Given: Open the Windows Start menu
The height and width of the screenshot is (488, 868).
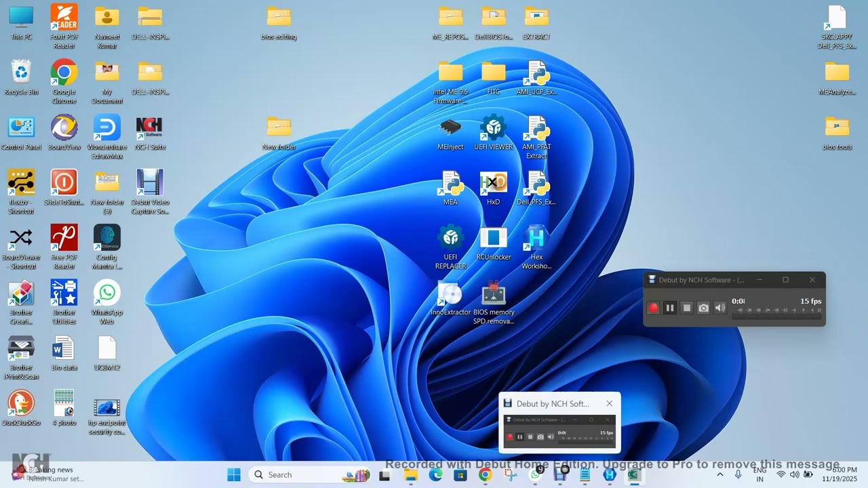Looking at the screenshot, I should point(234,474).
